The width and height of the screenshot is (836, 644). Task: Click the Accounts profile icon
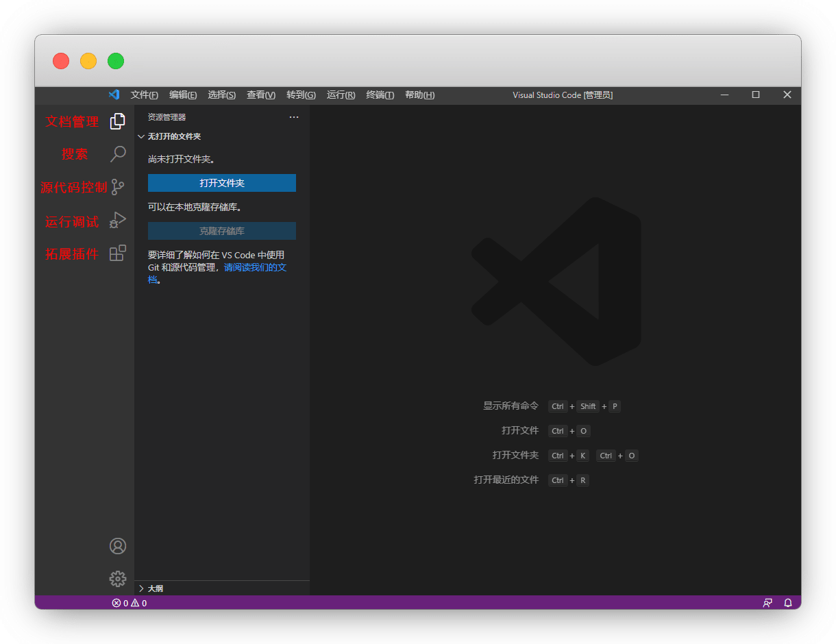tap(118, 546)
